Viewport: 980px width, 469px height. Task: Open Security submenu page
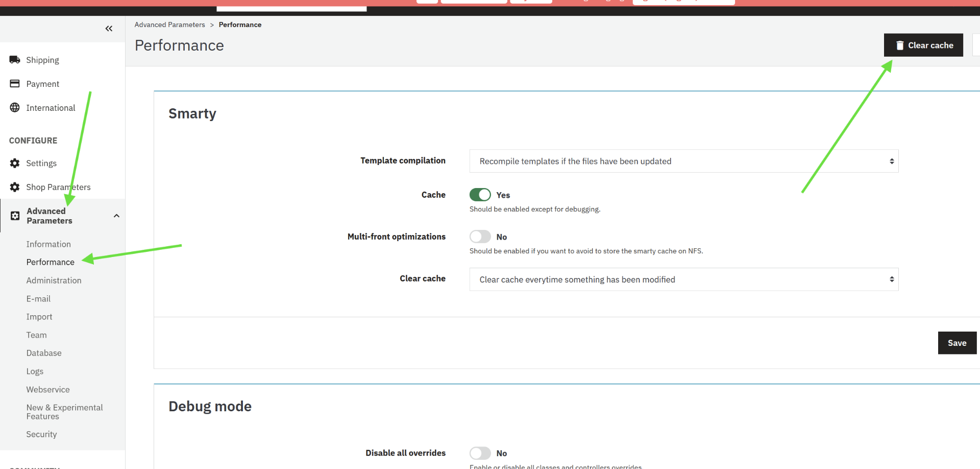pos(41,434)
